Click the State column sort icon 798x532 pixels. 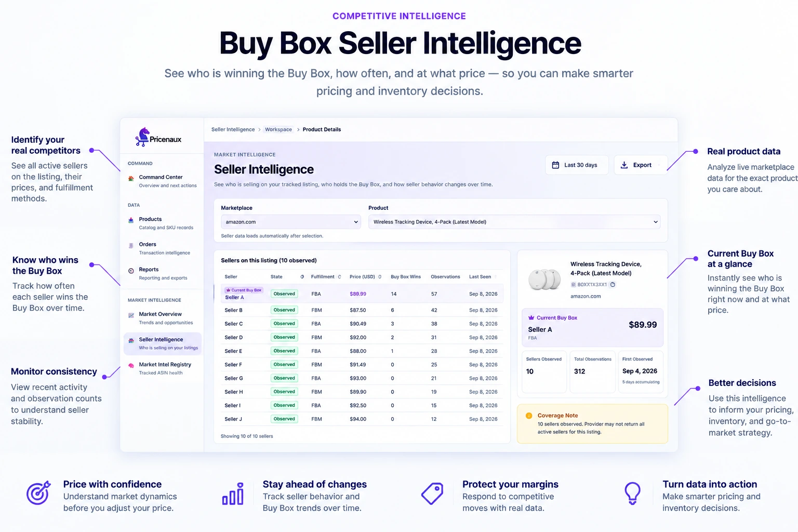[302, 277]
